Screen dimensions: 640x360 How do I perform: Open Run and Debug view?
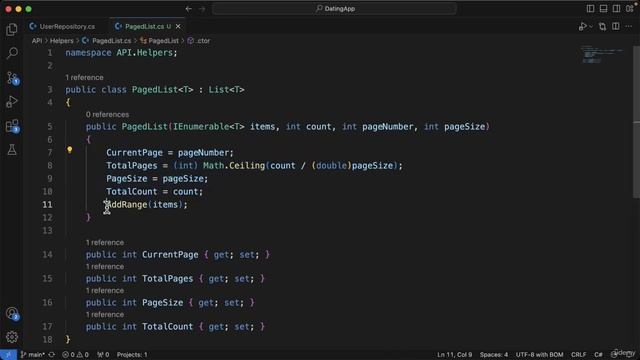pyautogui.click(x=12, y=102)
